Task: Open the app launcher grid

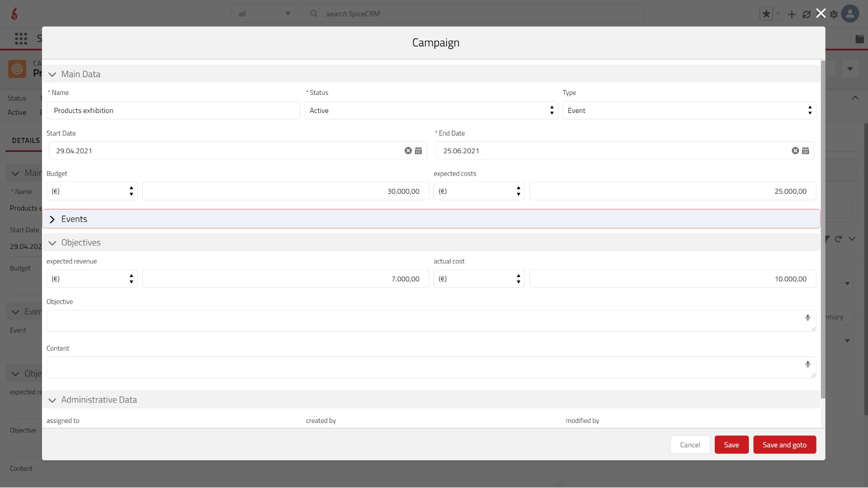Action: pos(21,38)
